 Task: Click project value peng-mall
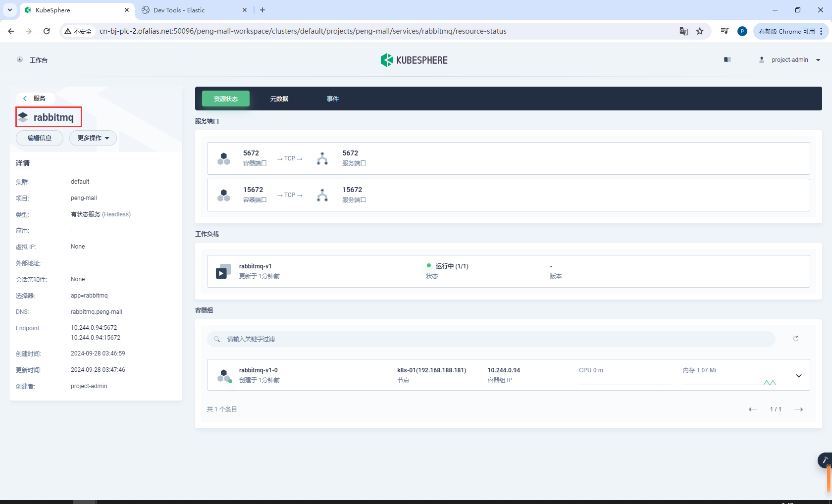[x=84, y=198]
